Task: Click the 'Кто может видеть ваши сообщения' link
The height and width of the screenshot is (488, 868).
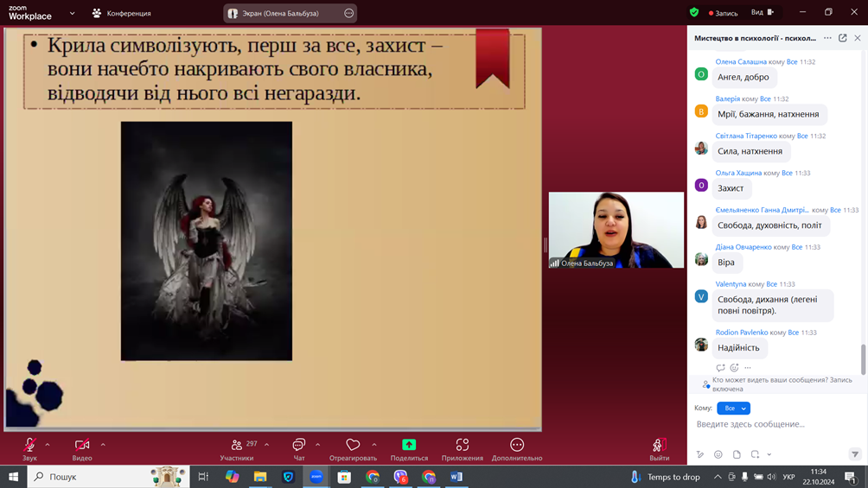Action: pyautogui.click(x=781, y=380)
